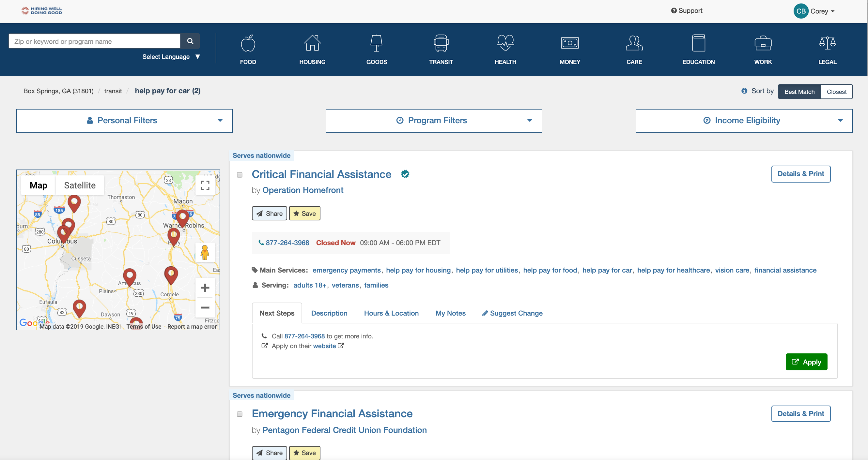Open the Education category

click(x=699, y=50)
